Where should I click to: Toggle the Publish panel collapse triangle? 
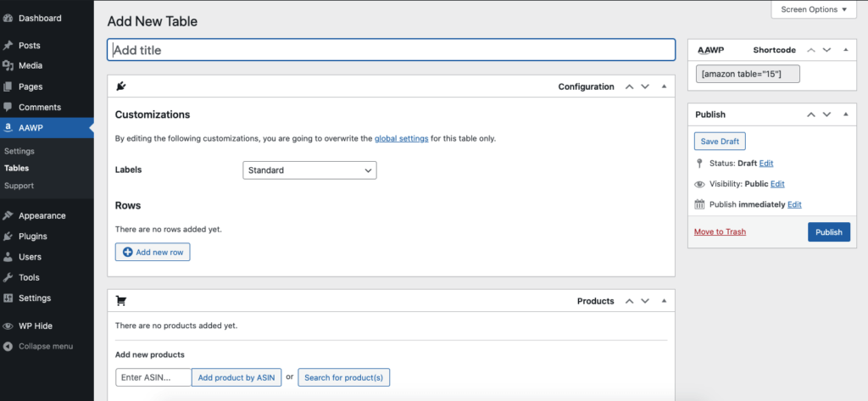click(x=845, y=114)
